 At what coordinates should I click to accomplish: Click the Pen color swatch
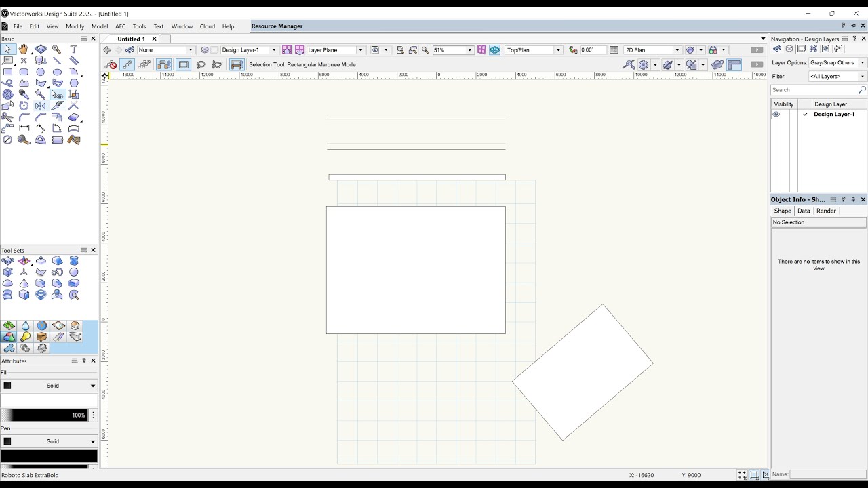[x=50, y=456]
